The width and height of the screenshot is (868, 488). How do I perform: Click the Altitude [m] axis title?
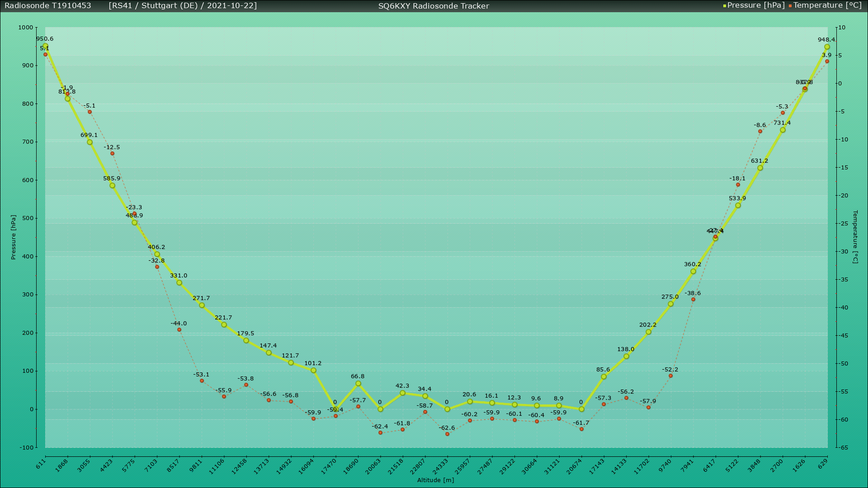click(x=435, y=480)
